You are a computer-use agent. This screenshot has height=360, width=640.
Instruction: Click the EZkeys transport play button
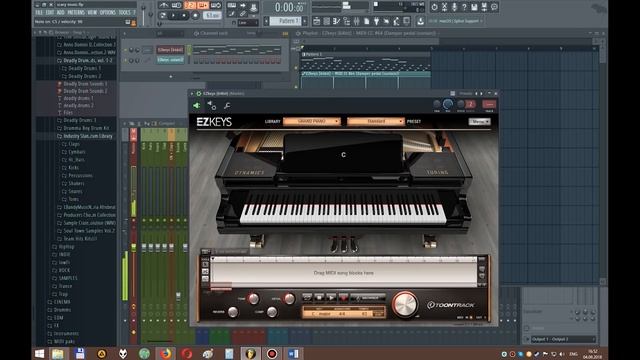pos(331,298)
